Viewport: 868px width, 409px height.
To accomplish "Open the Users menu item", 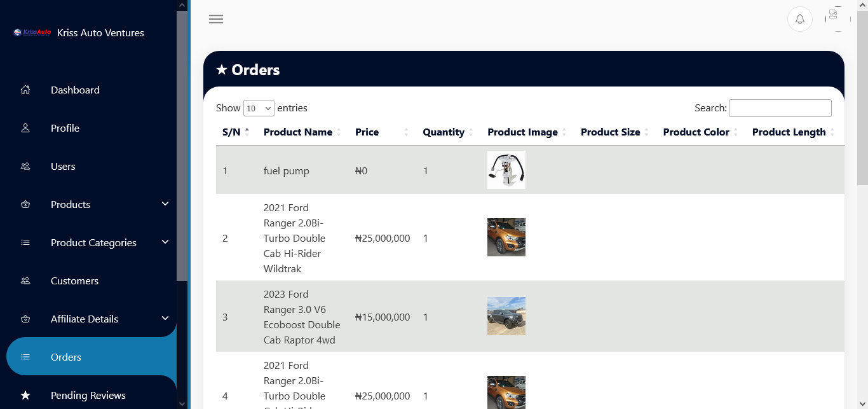I will point(63,166).
